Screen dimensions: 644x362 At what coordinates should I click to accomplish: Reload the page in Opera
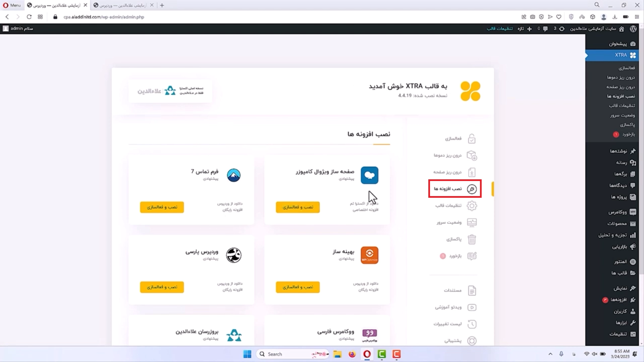[29, 17]
